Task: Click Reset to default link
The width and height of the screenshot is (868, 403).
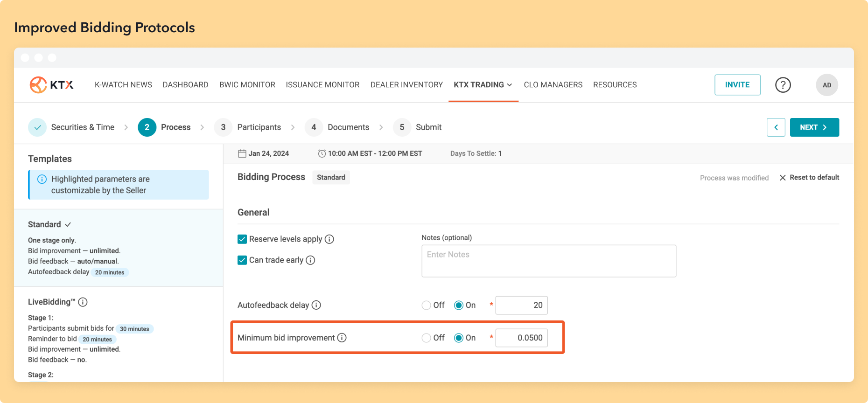Action: coord(809,178)
